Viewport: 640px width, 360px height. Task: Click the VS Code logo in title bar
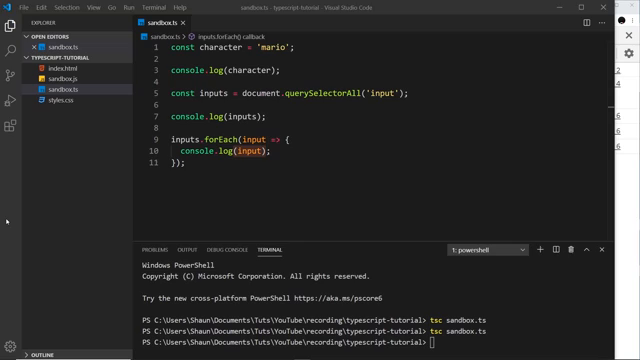(7, 7)
